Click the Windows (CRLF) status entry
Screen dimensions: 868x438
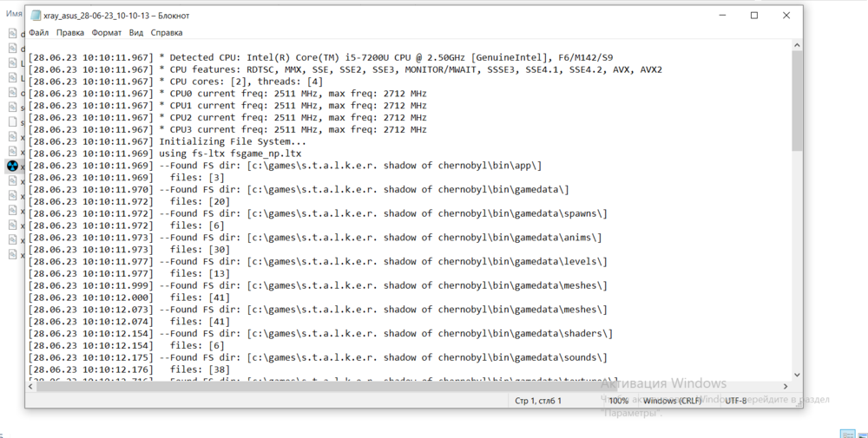click(672, 401)
